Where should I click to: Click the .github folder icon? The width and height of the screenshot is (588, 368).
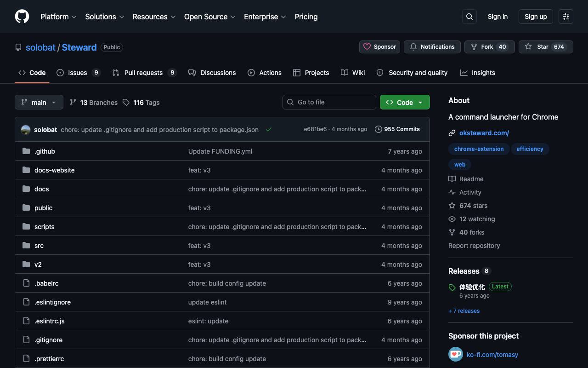coord(26,151)
